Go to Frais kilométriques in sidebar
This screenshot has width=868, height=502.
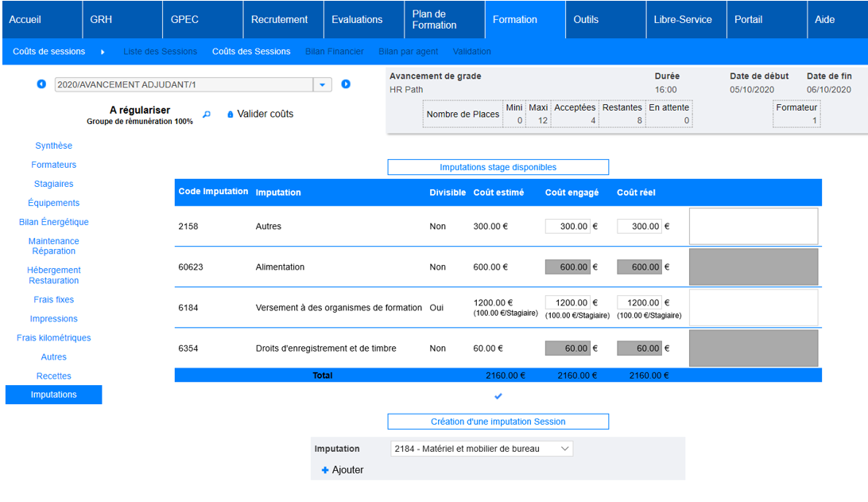click(x=53, y=338)
